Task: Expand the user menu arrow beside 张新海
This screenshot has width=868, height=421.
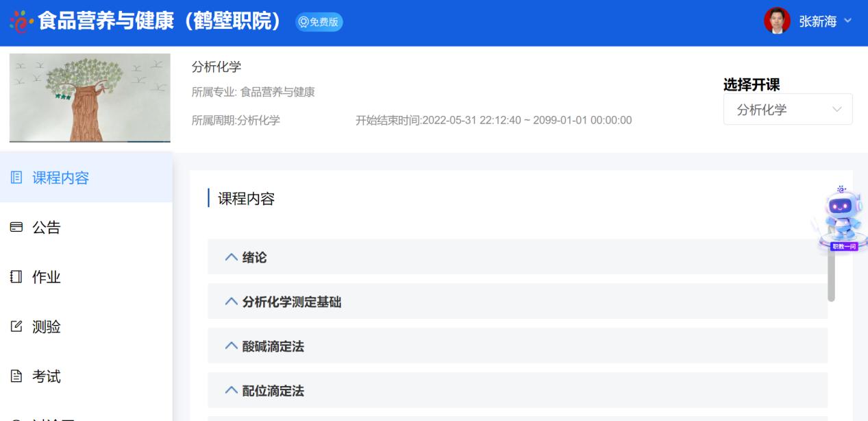Action: 847,21
